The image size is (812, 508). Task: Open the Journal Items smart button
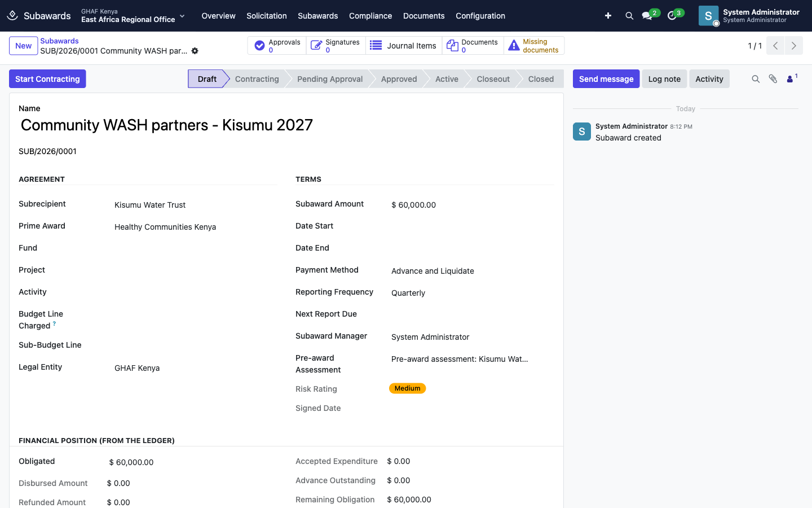coord(403,46)
